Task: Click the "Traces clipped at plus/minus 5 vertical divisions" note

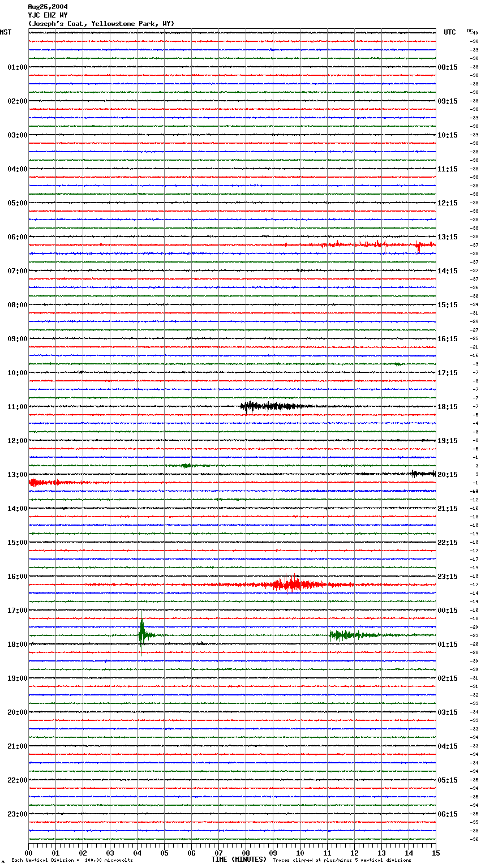Action: tap(342, 860)
